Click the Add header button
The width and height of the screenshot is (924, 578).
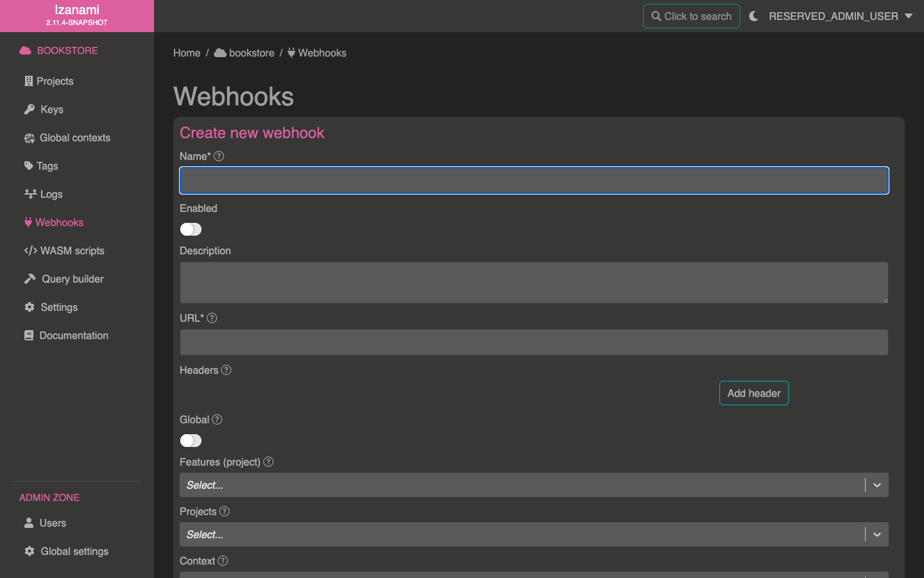coord(753,393)
